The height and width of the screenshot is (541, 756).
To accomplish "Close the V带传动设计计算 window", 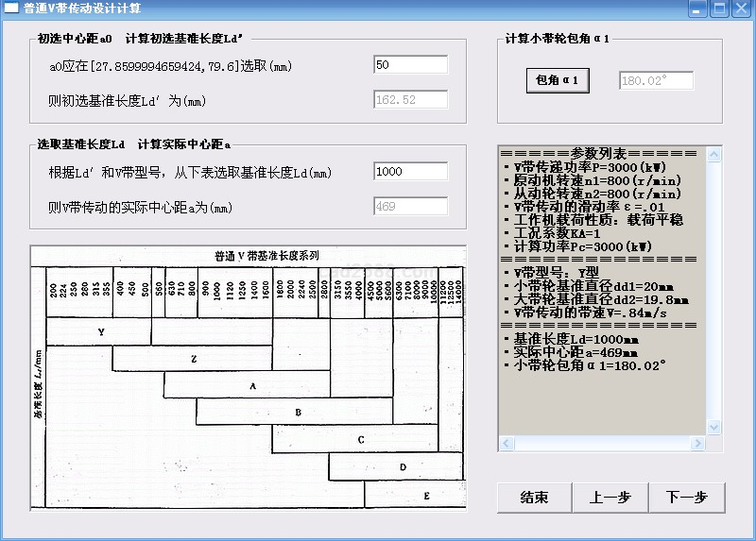I will (741, 9).
